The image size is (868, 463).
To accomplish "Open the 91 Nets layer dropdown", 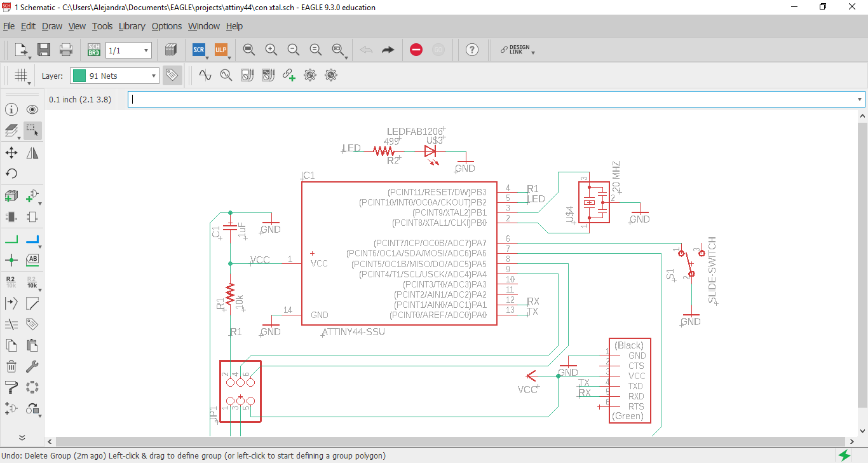I will click(114, 76).
